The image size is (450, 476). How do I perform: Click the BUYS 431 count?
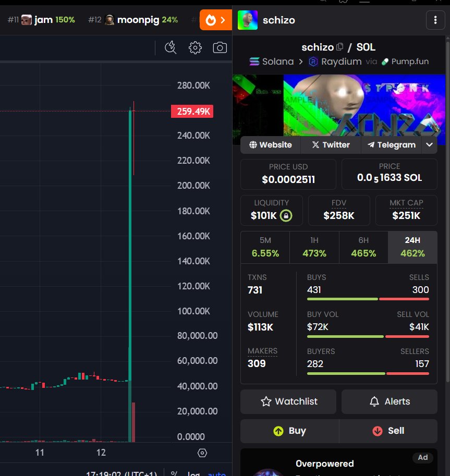click(x=314, y=289)
